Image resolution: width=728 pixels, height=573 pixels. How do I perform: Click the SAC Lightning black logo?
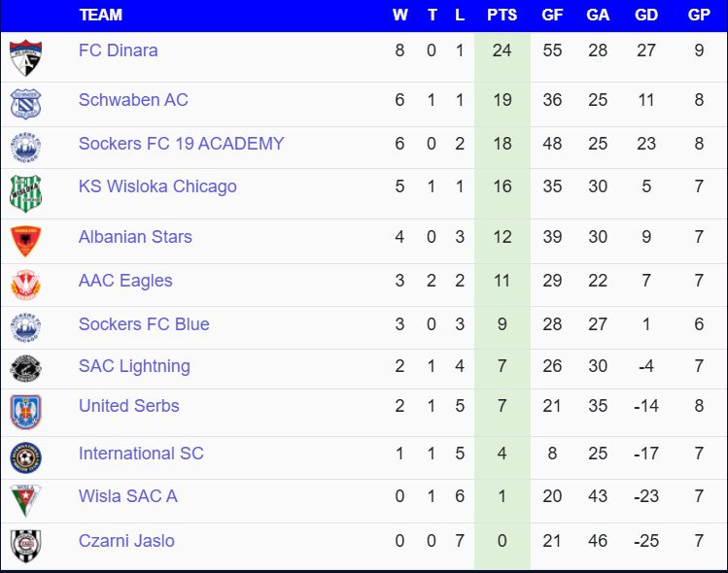click(25, 369)
